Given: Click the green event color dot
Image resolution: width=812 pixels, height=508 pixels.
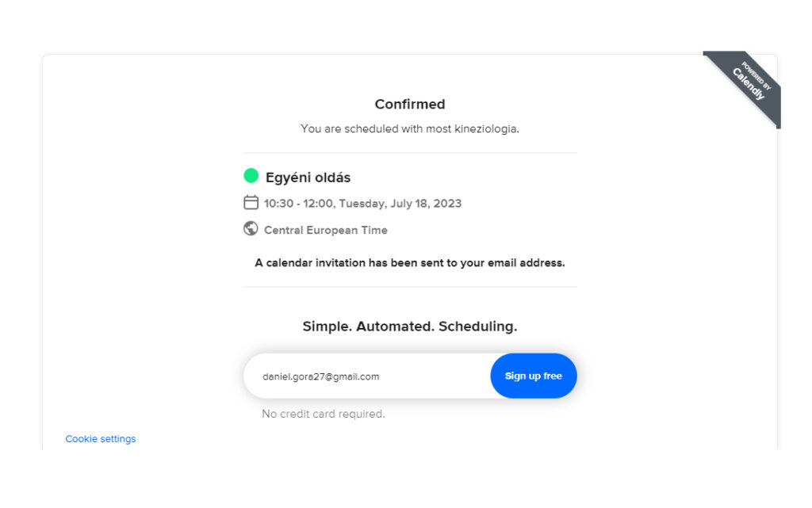Looking at the screenshot, I should pos(251,176).
